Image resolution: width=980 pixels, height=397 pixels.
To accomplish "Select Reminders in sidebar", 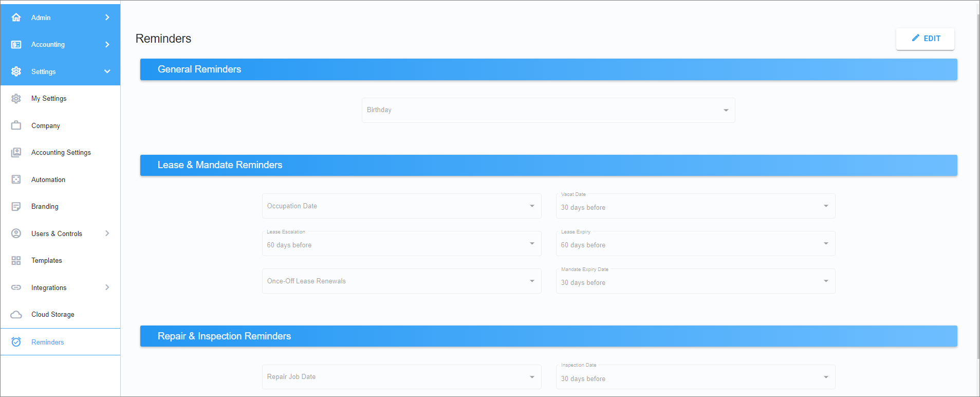I will [60, 342].
